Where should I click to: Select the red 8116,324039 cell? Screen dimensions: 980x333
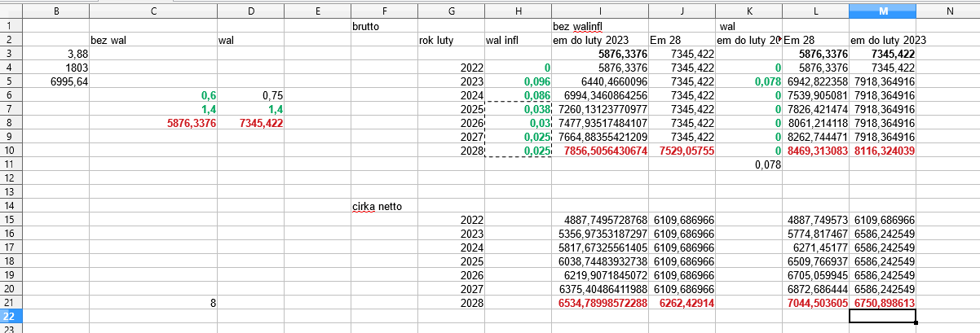[882, 151]
